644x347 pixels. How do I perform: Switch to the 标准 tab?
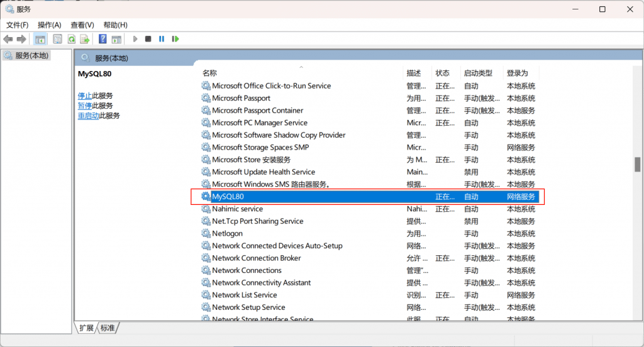coord(108,328)
